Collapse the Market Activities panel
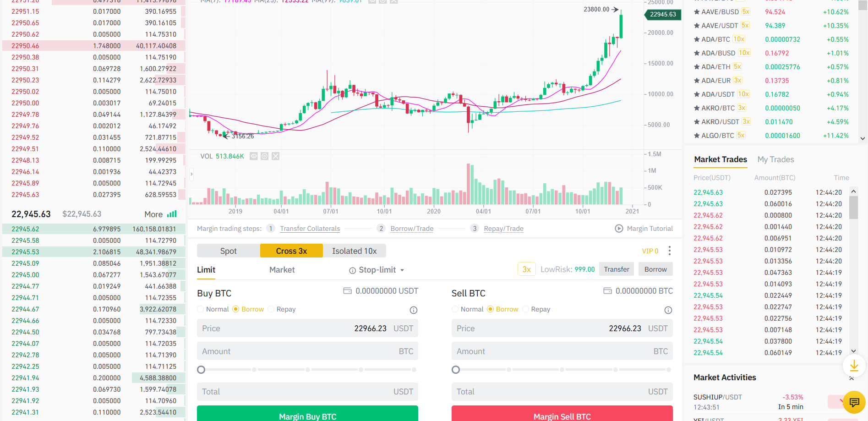 pos(851,378)
